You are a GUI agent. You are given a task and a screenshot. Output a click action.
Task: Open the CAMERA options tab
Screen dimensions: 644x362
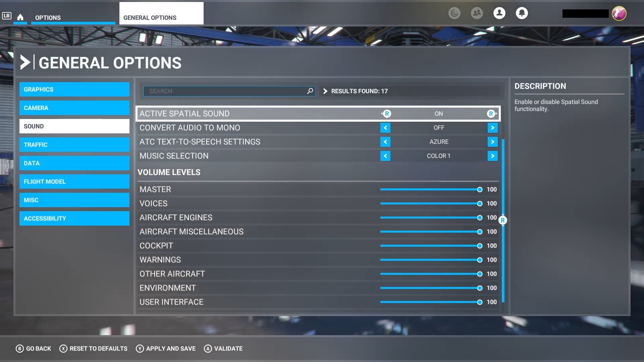tap(74, 108)
